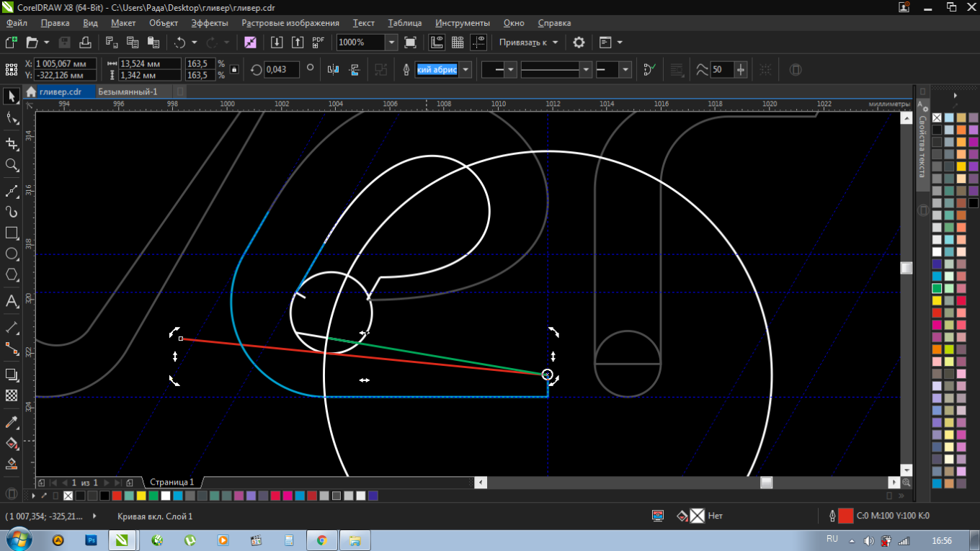Open the outline width dropdown

point(466,70)
